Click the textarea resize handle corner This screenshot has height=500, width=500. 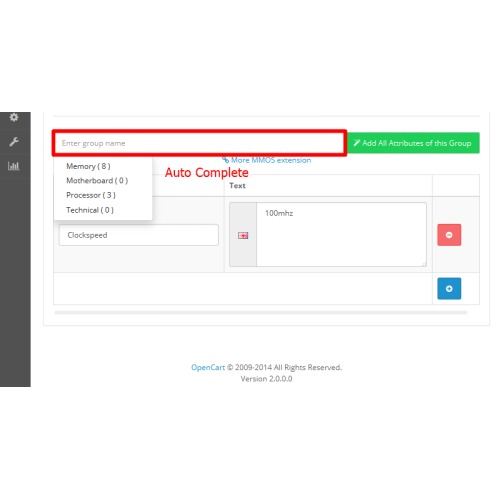424,264
